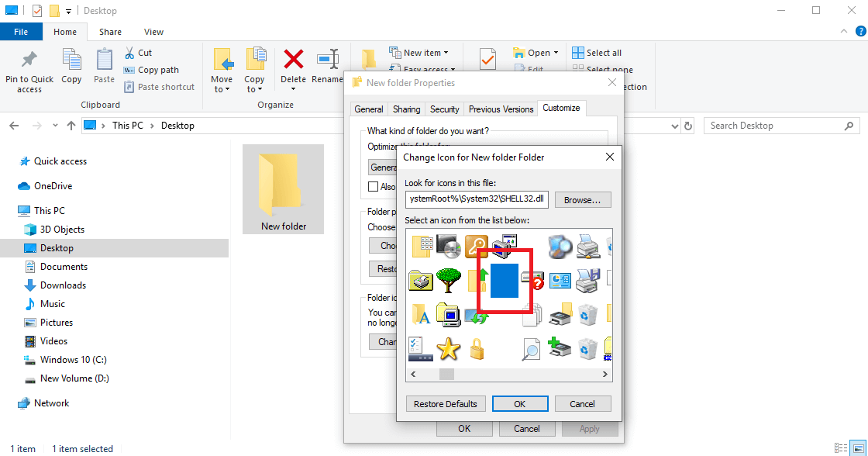Viewport: 868px width, 456px height.
Task: Click the highlighted blank blue icon
Action: coord(505,281)
